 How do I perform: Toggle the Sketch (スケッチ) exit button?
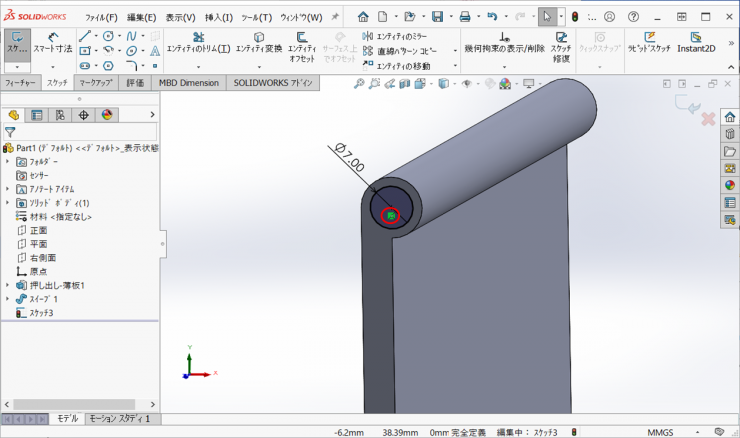tap(17, 42)
